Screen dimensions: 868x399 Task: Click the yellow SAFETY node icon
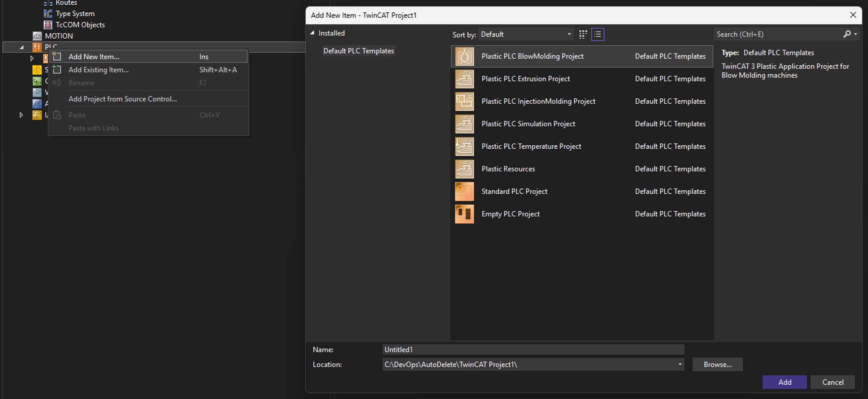tap(37, 70)
